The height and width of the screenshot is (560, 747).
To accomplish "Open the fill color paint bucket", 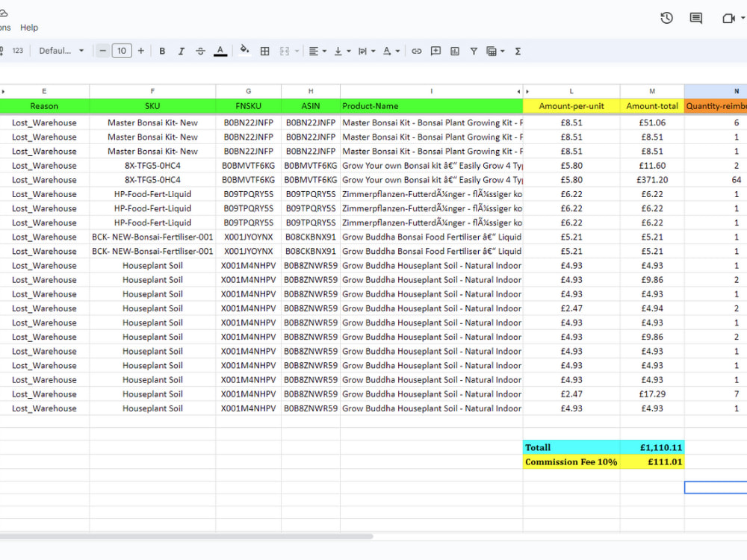I will point(244,51).
